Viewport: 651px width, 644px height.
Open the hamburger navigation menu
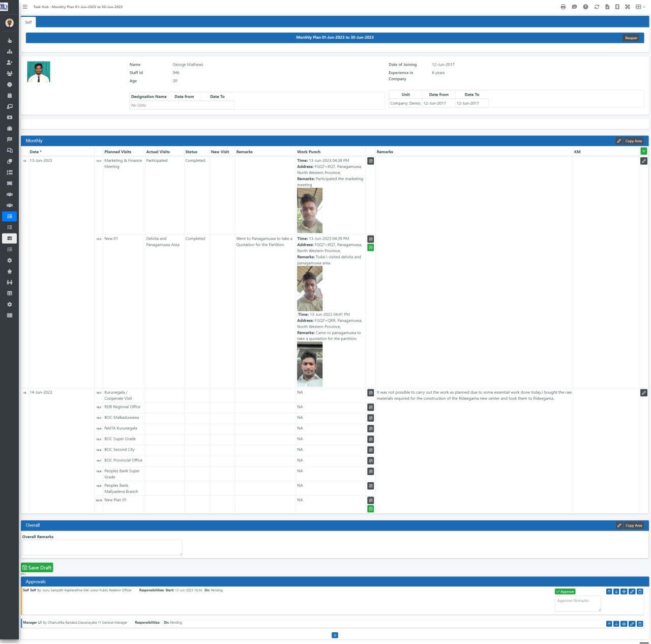point(24,7)
